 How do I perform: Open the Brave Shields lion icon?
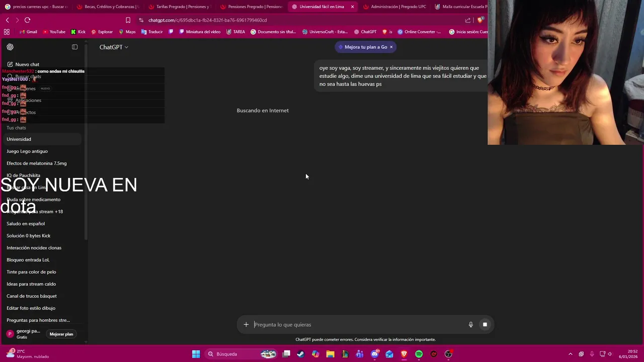pyautogui.click(x=480, y=20)
